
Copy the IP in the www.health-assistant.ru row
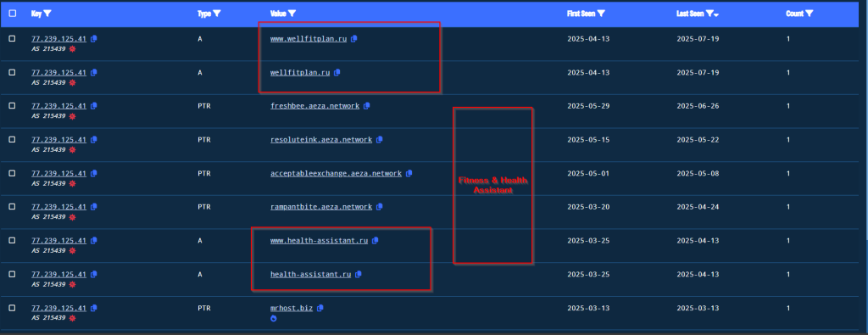click(93, 240)
